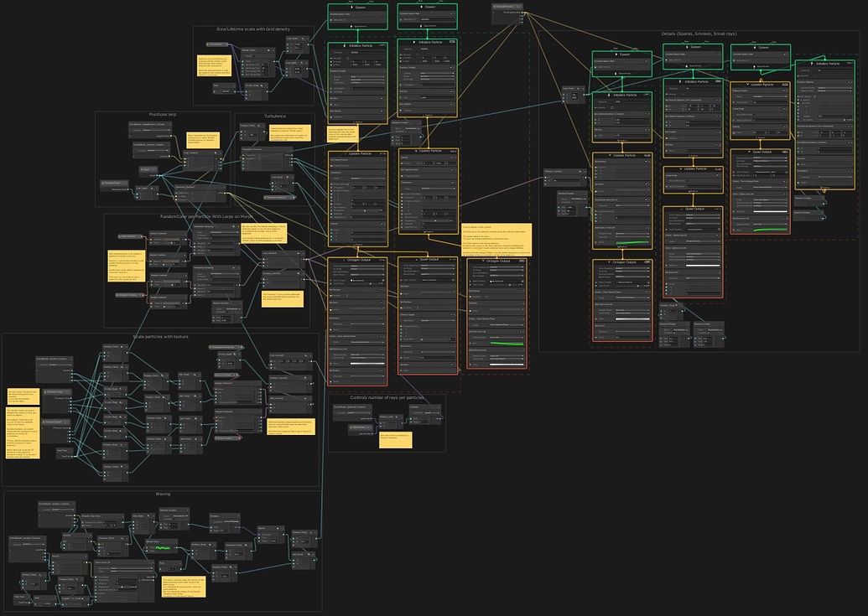Screen dimensions: 868x616
Task: Click the Spawn context lightning icon inside the Details group
Action: [x=616, y=54]
